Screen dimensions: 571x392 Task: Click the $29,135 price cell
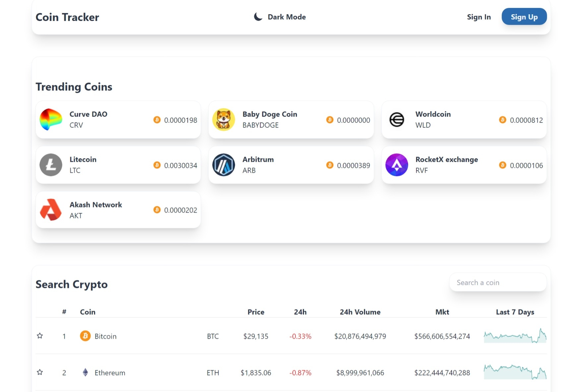(x=256, y=336)
